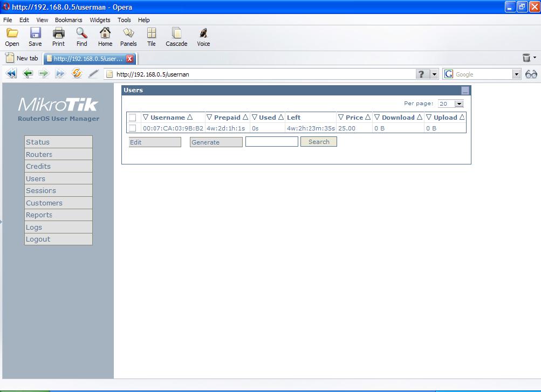Click the Fast forward navigation icon
The image size is (541, 392).
tap(60, 73)
